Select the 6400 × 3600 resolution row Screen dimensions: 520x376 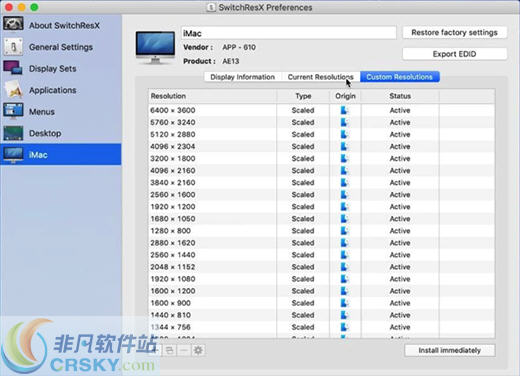[321, 110]
